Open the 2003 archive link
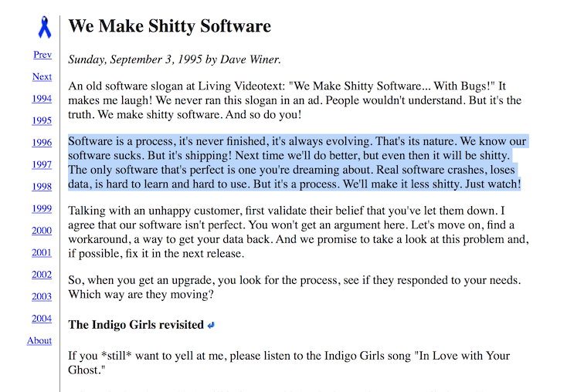The height and width of the screenshot is (392, 567). coord(42,296)
